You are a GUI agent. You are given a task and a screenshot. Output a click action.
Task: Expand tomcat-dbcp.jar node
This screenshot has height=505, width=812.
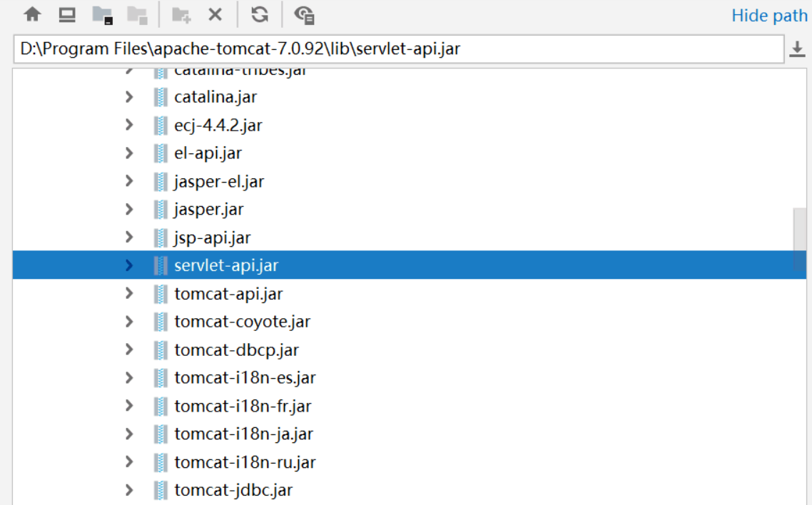click(x=129, y=350)
